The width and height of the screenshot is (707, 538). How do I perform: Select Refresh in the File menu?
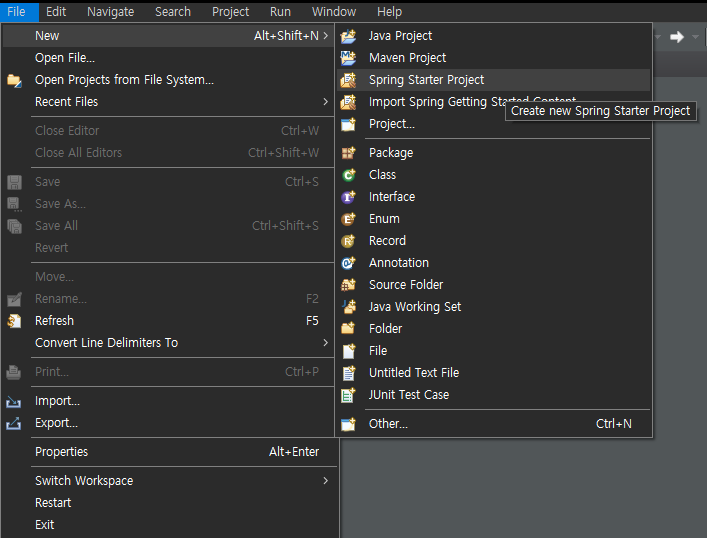pyautogui.click(x=169, y=321)
